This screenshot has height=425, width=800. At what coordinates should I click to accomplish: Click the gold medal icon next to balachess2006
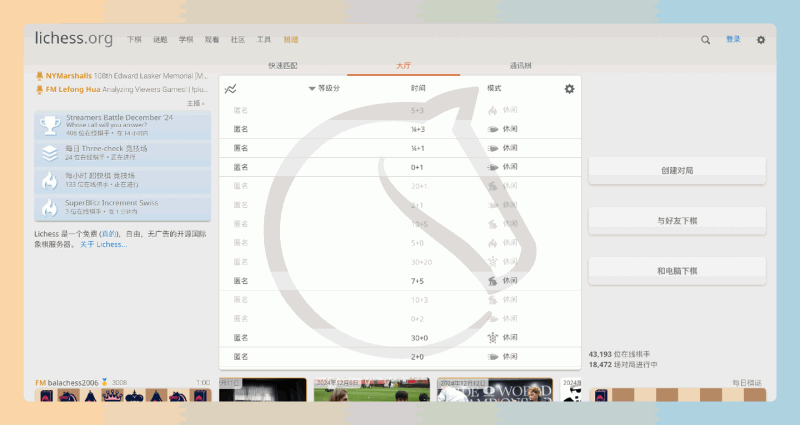[x=105, y=382]
